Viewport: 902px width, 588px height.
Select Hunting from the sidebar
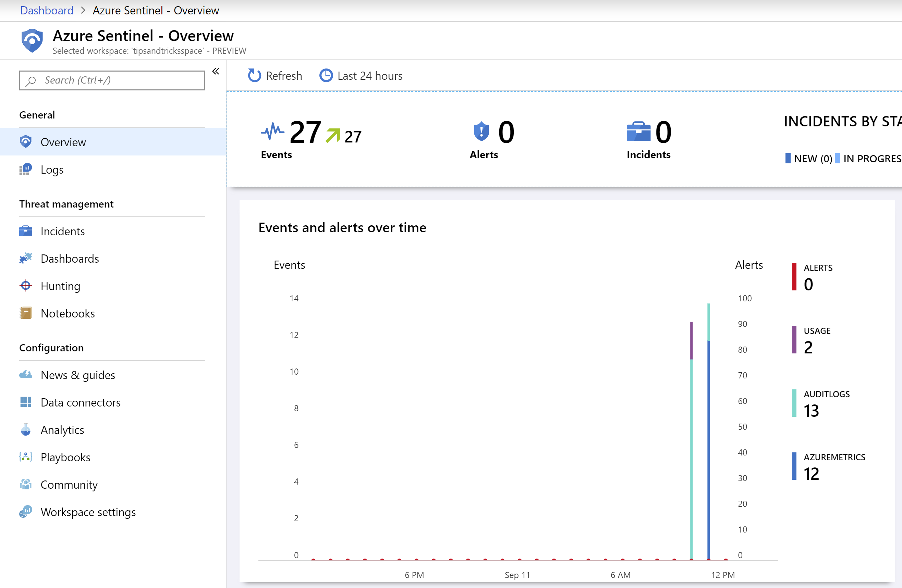click(113, 286)
